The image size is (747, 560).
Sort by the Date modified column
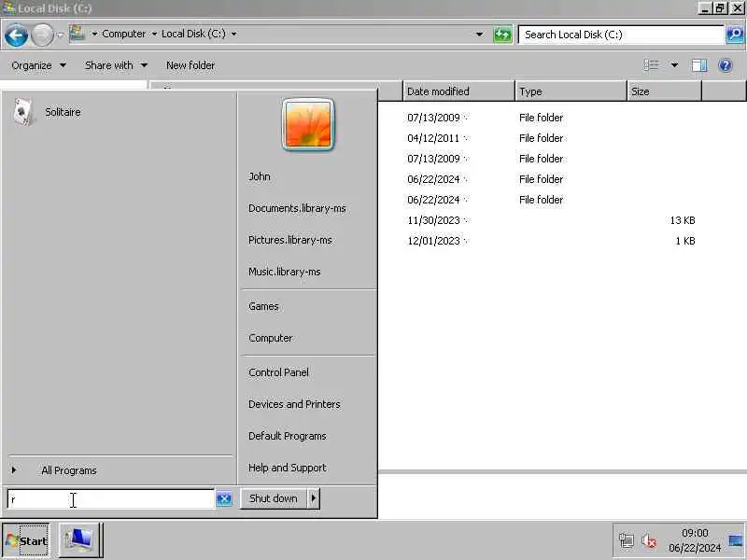coord(458,91)
